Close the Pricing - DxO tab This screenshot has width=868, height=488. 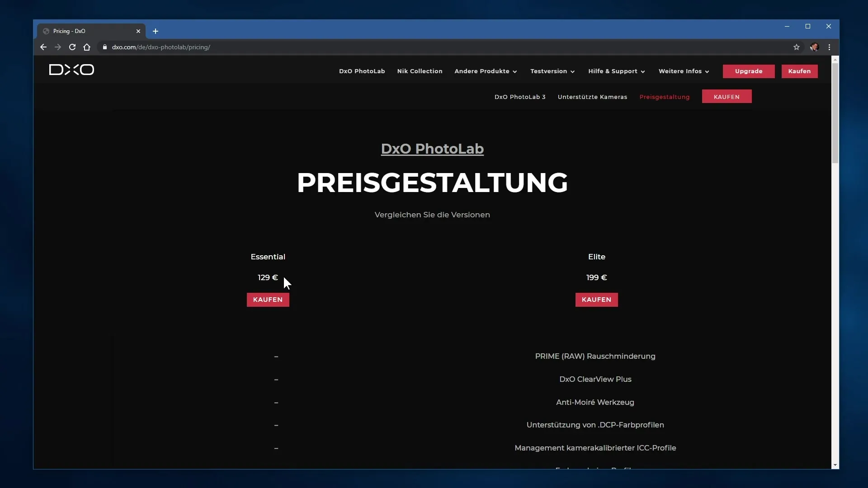point(138,31)
